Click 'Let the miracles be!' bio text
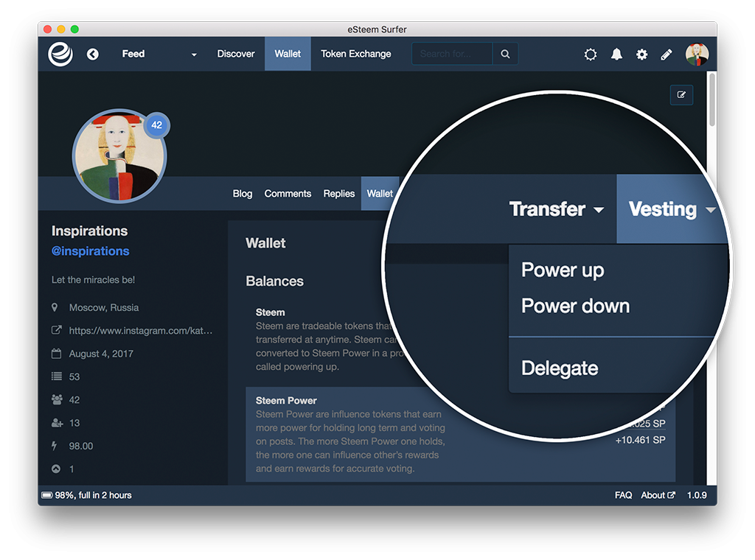 pyautogui.click(x=93, y=279)
